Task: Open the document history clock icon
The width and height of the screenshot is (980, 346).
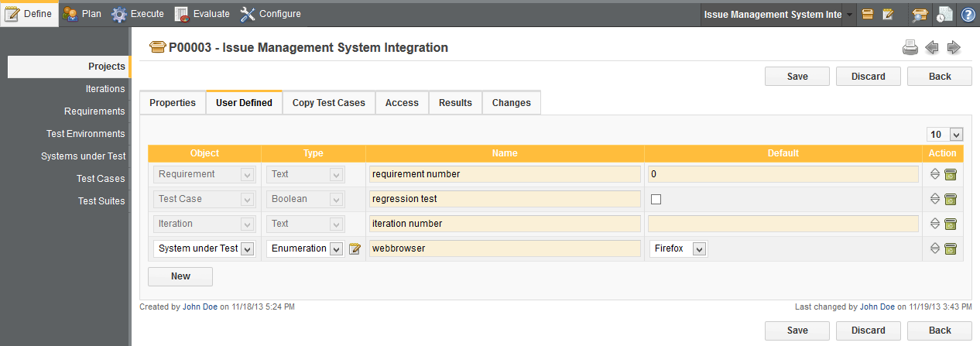Action: [x=944, y=15]
